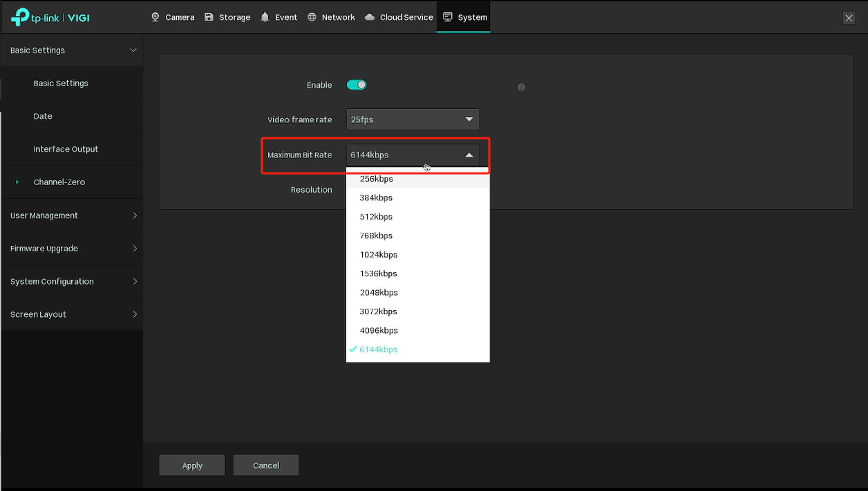The width and height of the screenshot is (868, 491).
Task: Choose 4096kbps bit rate
Action: tap(418, 331)
